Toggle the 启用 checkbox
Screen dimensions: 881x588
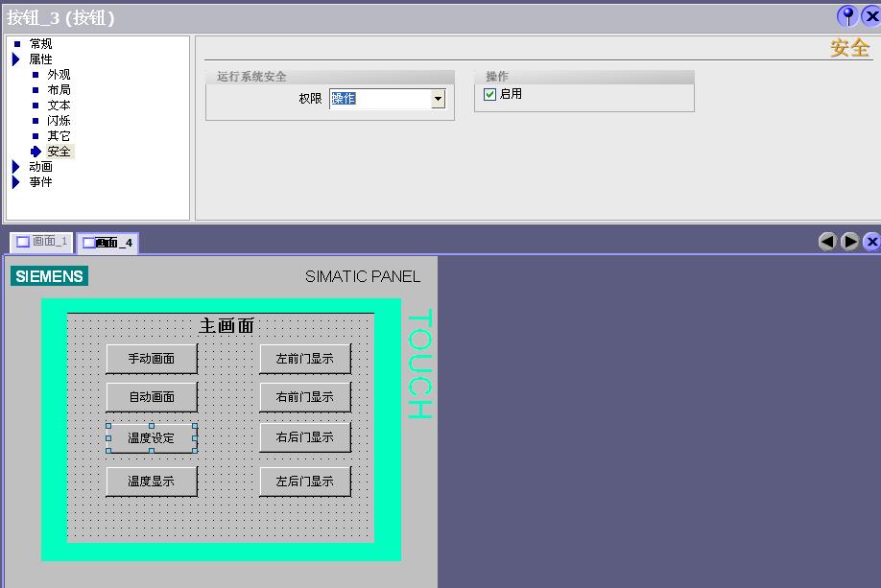click(x=490, y=94)
